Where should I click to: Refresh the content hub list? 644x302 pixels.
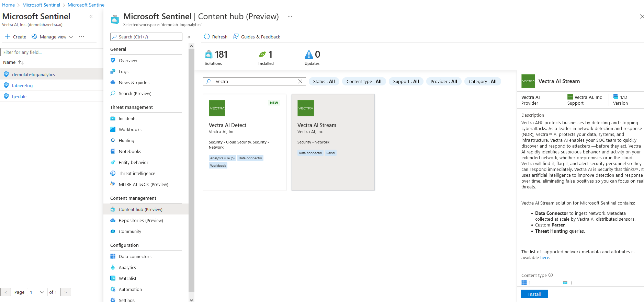pos(216,37)
